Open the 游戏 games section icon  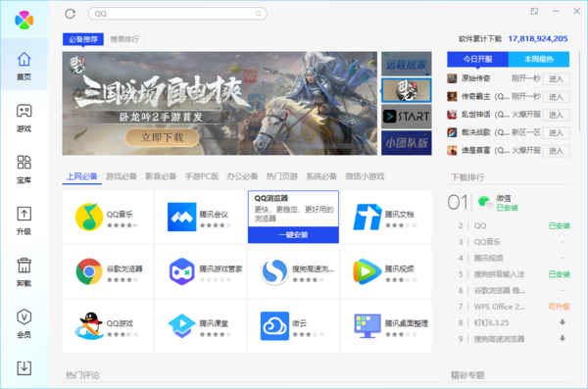pos(24,112)
